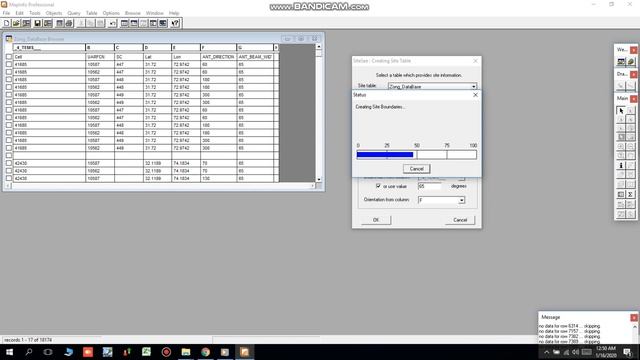640x360 pixels.
Task: Click the 'ANT_DIRECTION' cell
Action: pyautogui.click(x=218, y=57)
